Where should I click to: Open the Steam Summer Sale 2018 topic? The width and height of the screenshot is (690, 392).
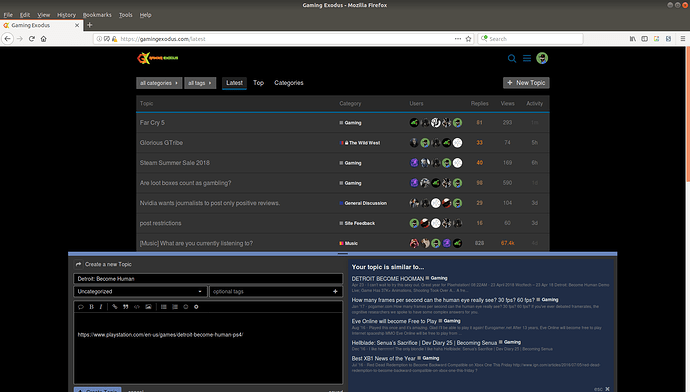coord(175,163)
